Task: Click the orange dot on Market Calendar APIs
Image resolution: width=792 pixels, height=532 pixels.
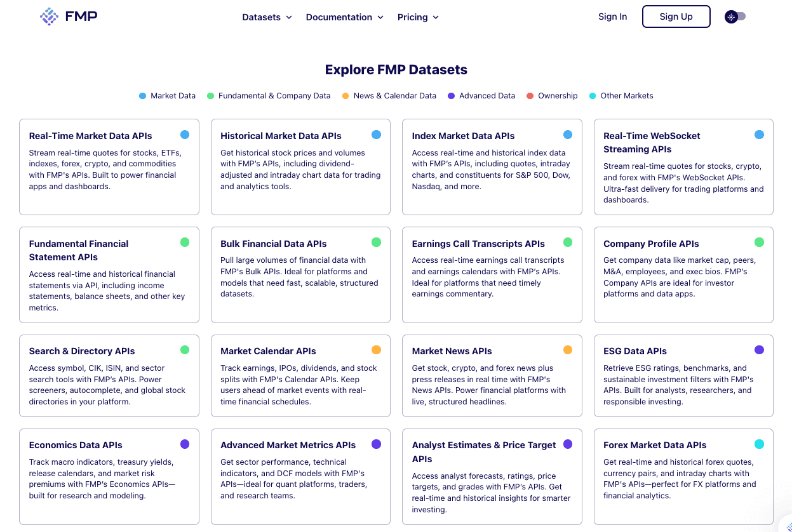Action: pyautogui.click(x=376, y=349)
